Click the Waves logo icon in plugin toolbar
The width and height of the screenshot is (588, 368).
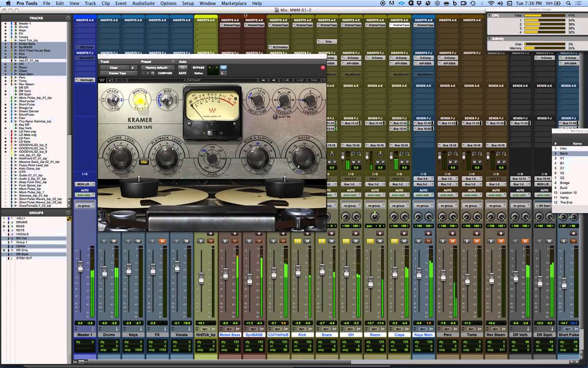click(102, 80)
